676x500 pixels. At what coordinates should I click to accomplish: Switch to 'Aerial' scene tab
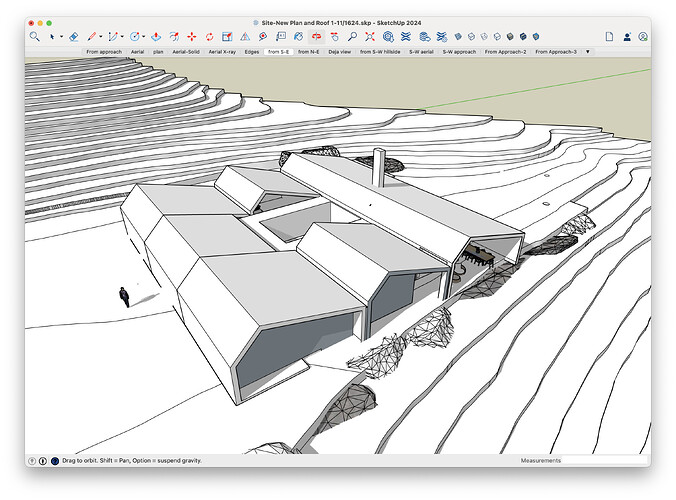click(138, 52)
